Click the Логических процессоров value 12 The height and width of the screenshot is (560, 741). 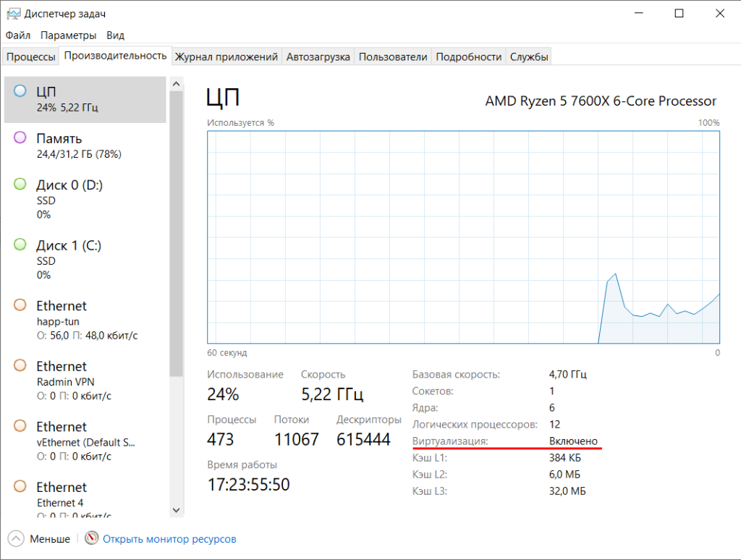coord(554,425)
